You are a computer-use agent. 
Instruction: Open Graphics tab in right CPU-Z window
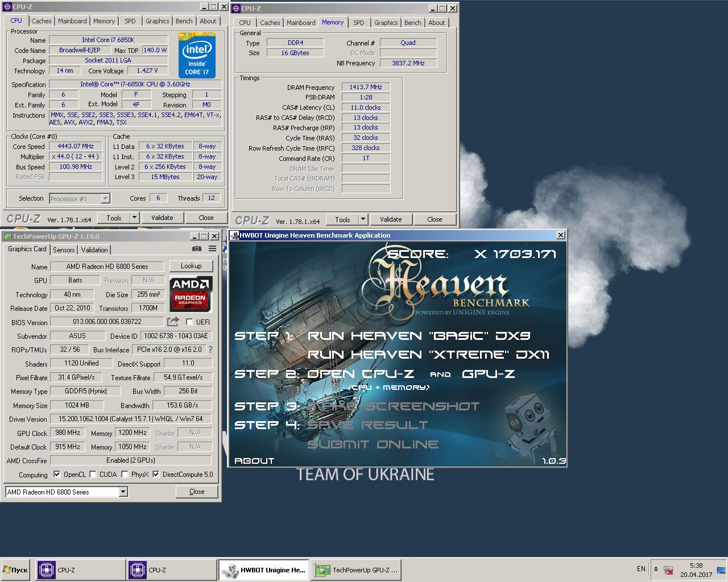coord(386,23)
